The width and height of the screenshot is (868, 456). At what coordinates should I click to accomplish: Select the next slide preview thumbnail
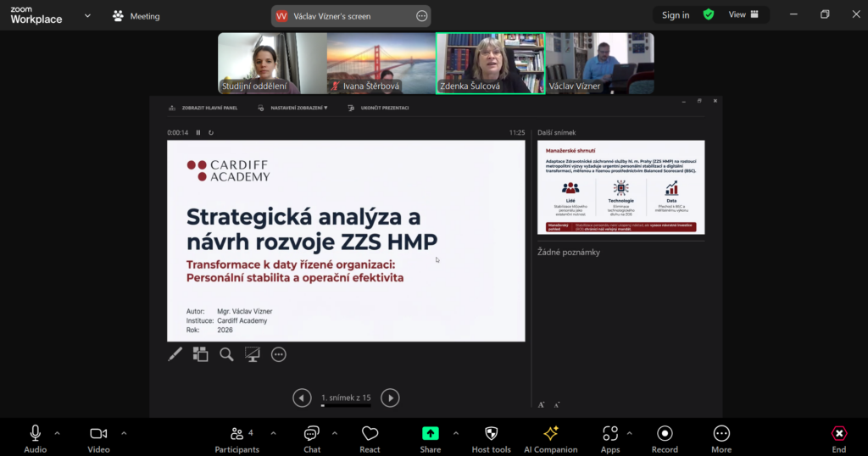620,187
